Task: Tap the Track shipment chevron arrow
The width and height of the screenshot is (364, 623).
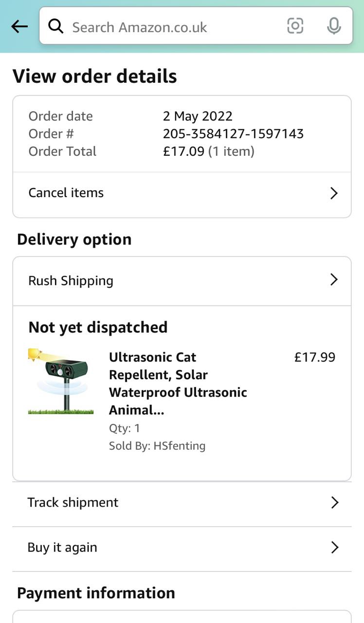Action: point(334,503)
